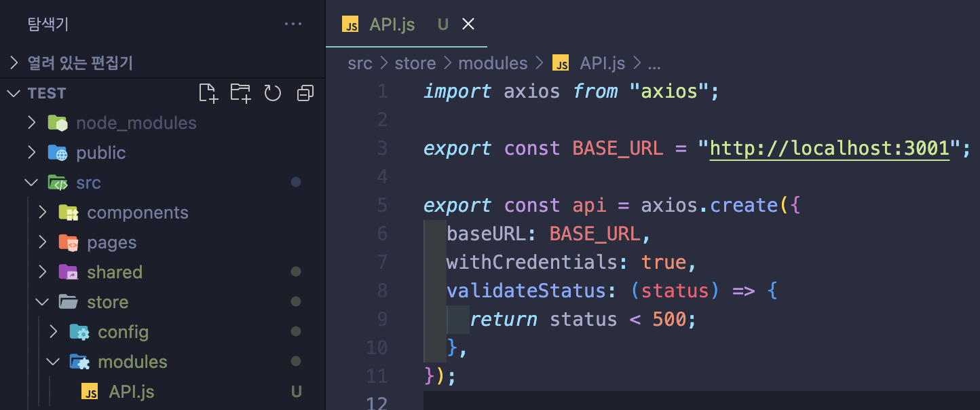Click the src breadcrumb segment
Viewport: 980px width, 410px height.
click(360, 64)
